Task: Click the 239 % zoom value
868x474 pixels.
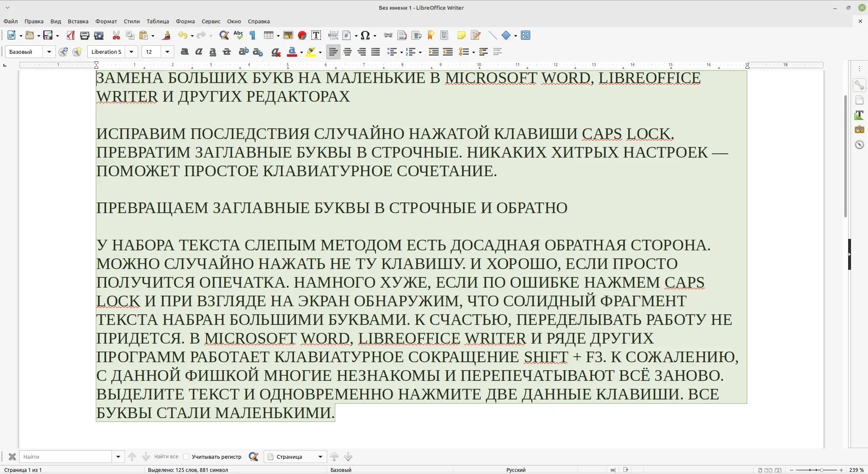Action: pos(856,470)
